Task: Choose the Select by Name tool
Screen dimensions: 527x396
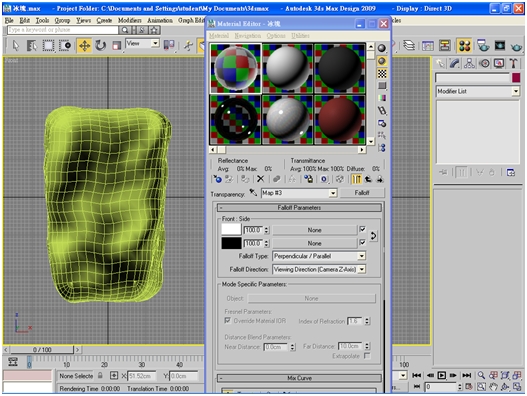Action: 32,45
